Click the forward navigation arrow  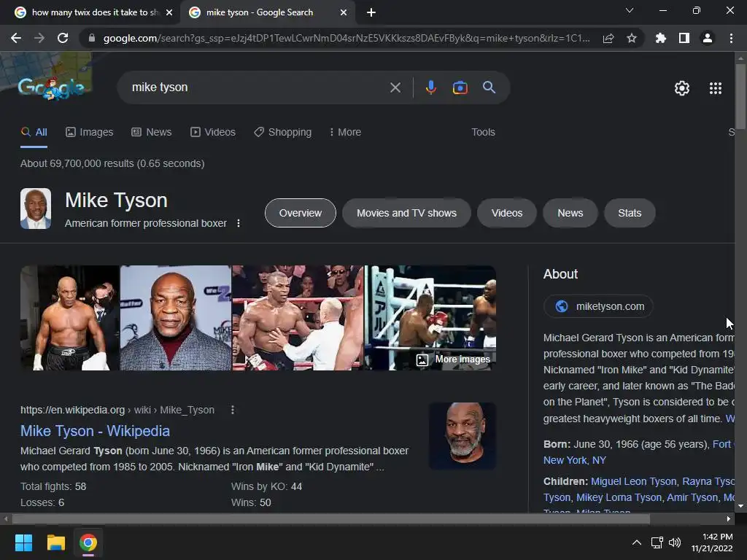tap(39, 38)
